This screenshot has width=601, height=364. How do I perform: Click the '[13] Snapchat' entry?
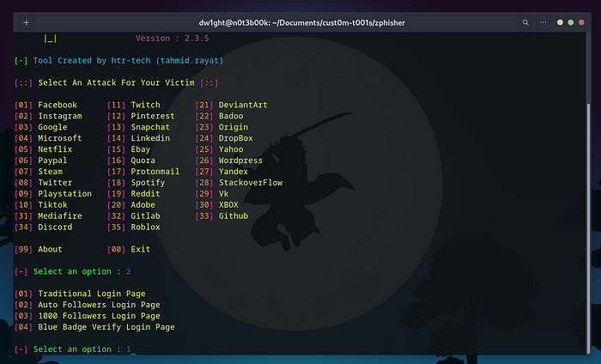(x=138, y=127)
